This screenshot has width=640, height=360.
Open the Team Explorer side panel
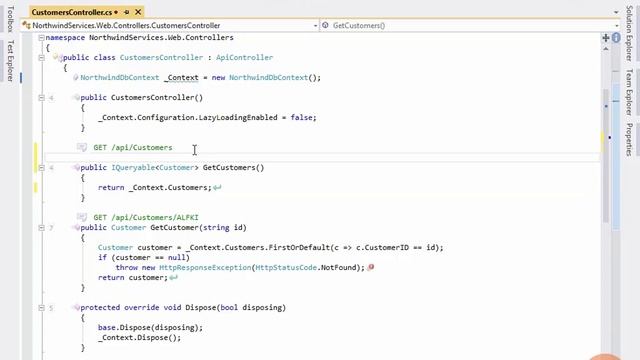coord(629,92)
